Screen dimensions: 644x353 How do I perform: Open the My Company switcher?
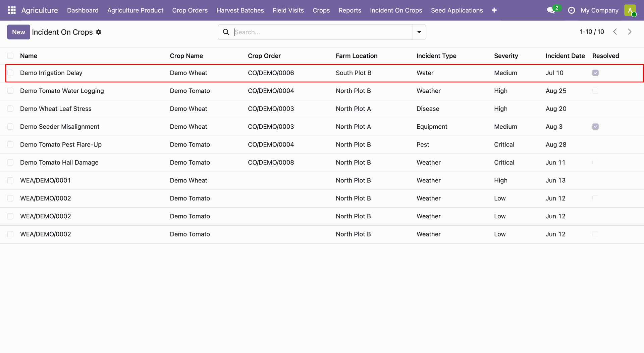599,10
